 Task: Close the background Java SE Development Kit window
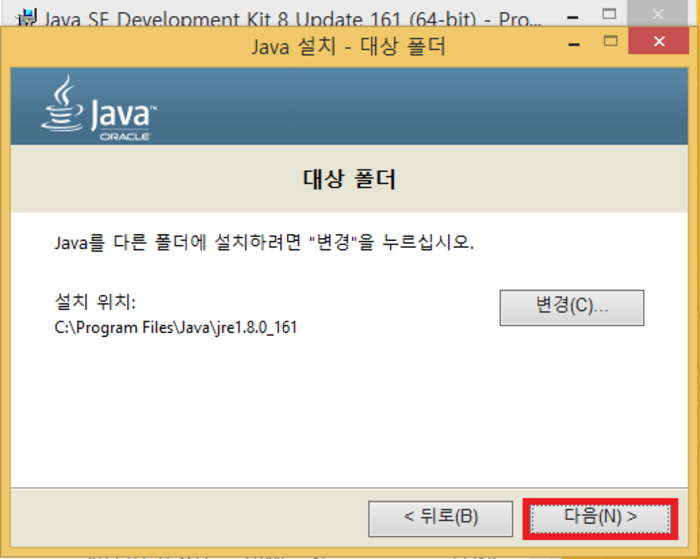click(657, 14)
